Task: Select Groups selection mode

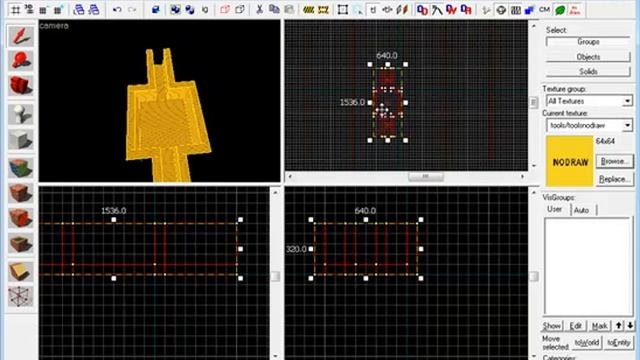Action: [588, 42]
